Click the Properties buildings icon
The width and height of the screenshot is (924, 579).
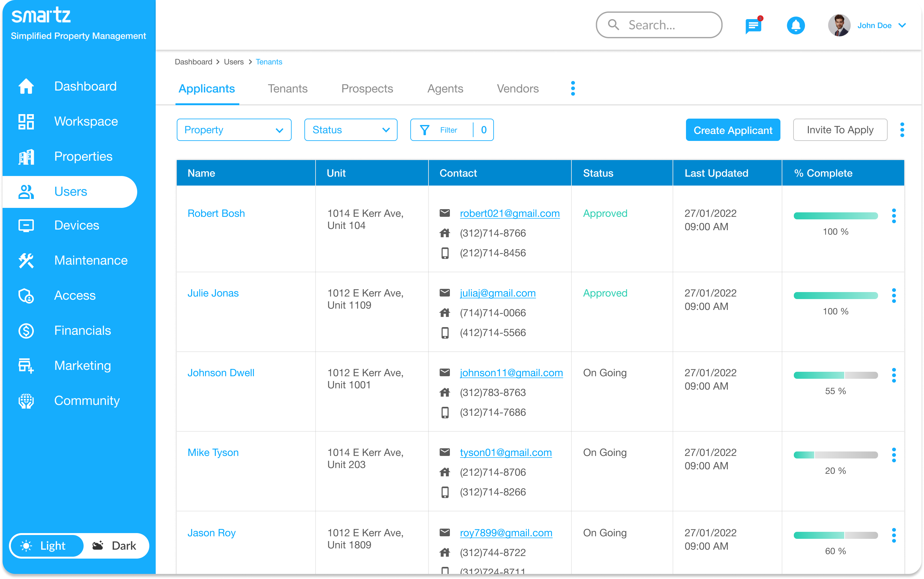pyautogui.click(x=26, y=157)
